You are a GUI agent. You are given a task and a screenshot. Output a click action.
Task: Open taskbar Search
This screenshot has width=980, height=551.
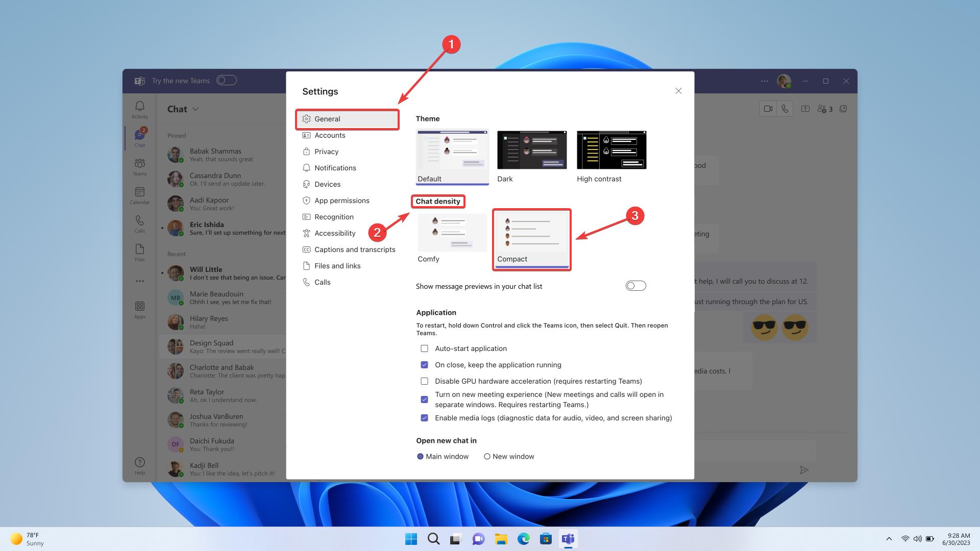pos(433,539)
